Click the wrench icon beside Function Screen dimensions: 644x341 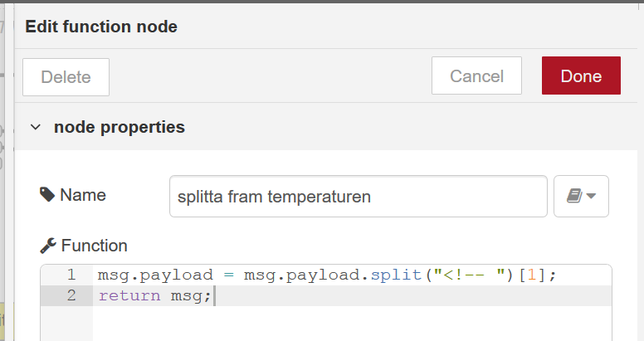click(48, 246)
